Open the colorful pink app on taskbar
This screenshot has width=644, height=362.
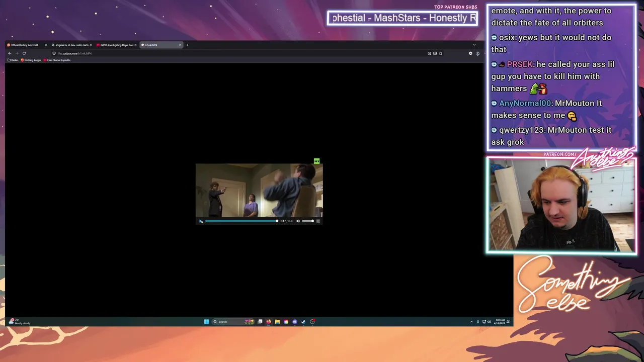click(286, 322)
